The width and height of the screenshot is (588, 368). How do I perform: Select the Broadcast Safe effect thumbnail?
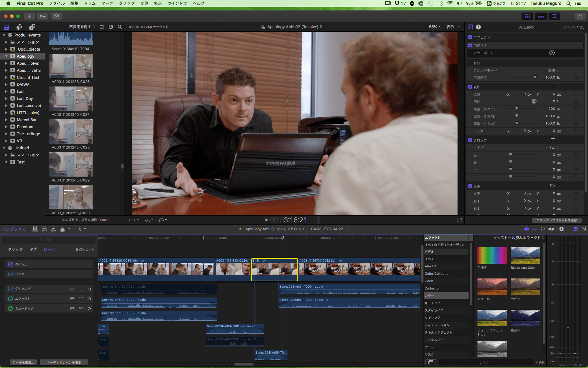[x=525, y=255]
